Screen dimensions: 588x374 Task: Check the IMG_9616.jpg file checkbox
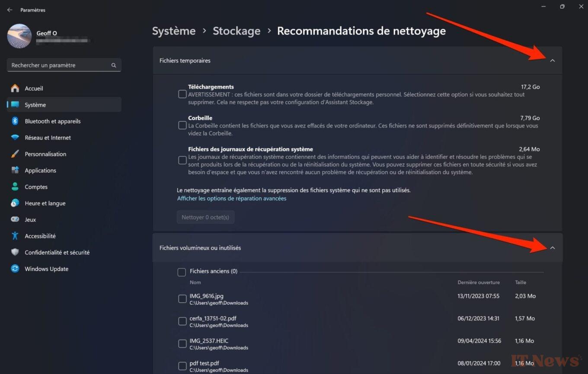coord(182,298)
